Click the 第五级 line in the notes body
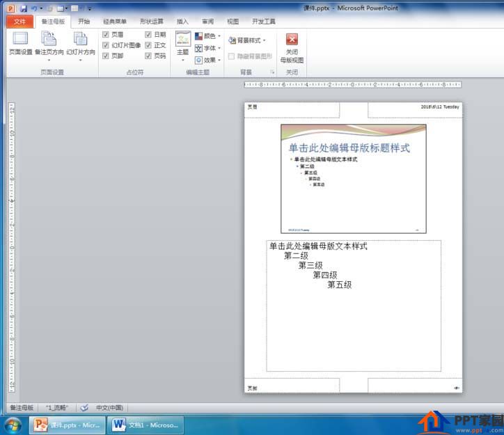The height and width of the screenshot is (435, 504). (340, 285)
